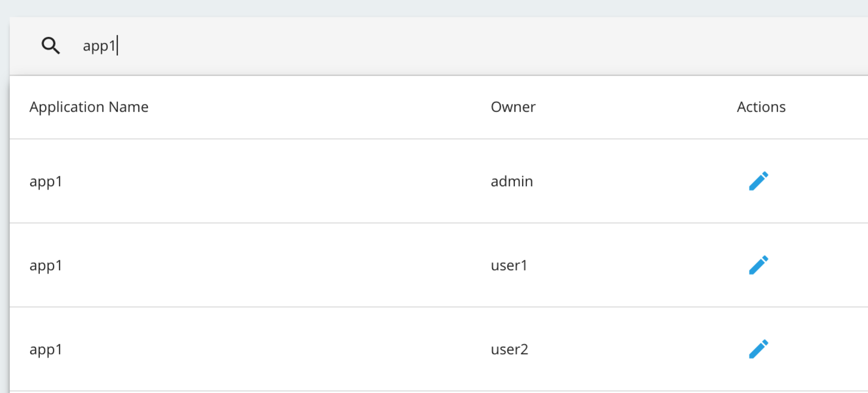The height and width of the screenshot is (393, 868).
Task: Click the app1 name in the first row
Action: tap(45, 181)
